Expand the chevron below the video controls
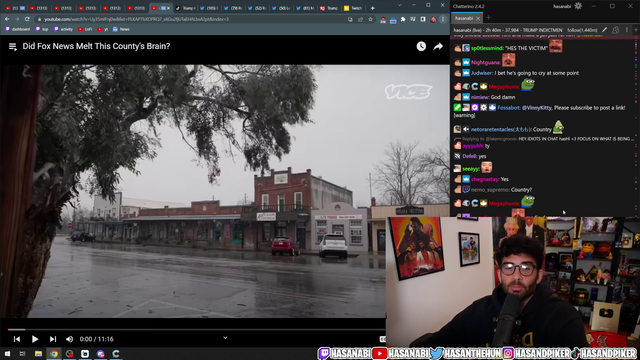640x360 pixels. tap(225, 338)
